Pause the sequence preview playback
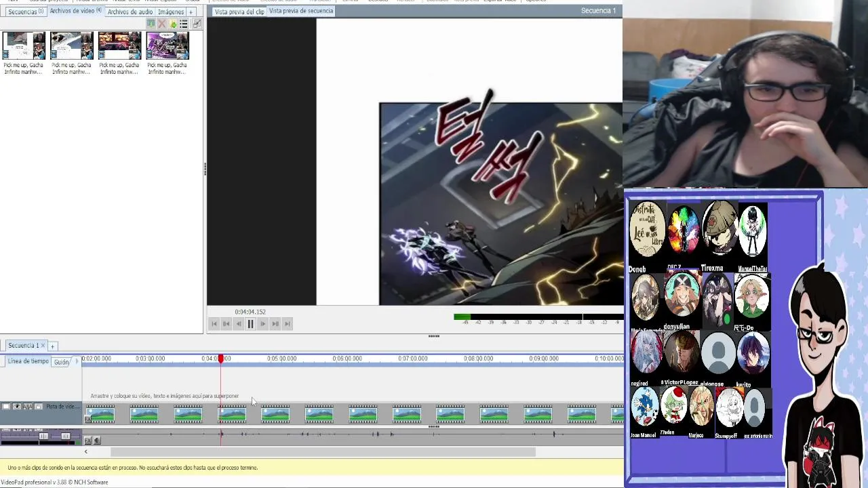The image size is (868, 488). [x=250, y=324]
